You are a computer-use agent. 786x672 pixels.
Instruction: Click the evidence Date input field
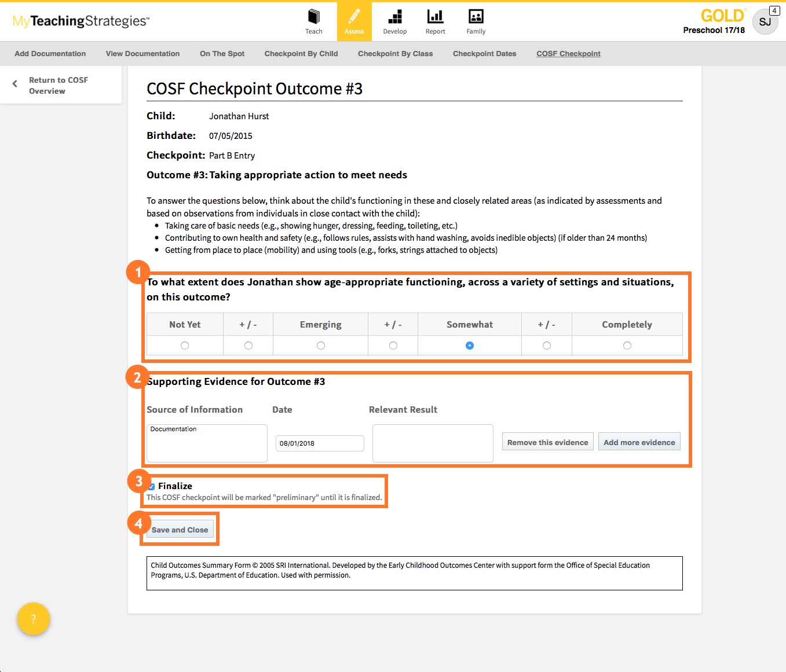[x=320, y=443]
